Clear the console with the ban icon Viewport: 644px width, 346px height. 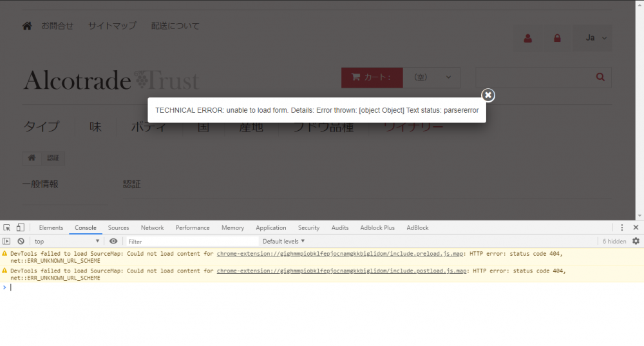pyautogui.click(x=21, y=241)
